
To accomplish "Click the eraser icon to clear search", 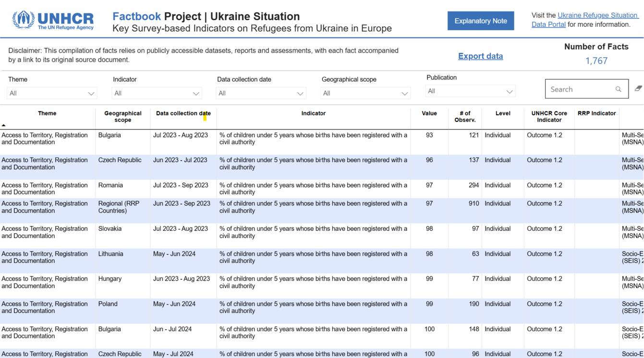I will pos(638,88).
